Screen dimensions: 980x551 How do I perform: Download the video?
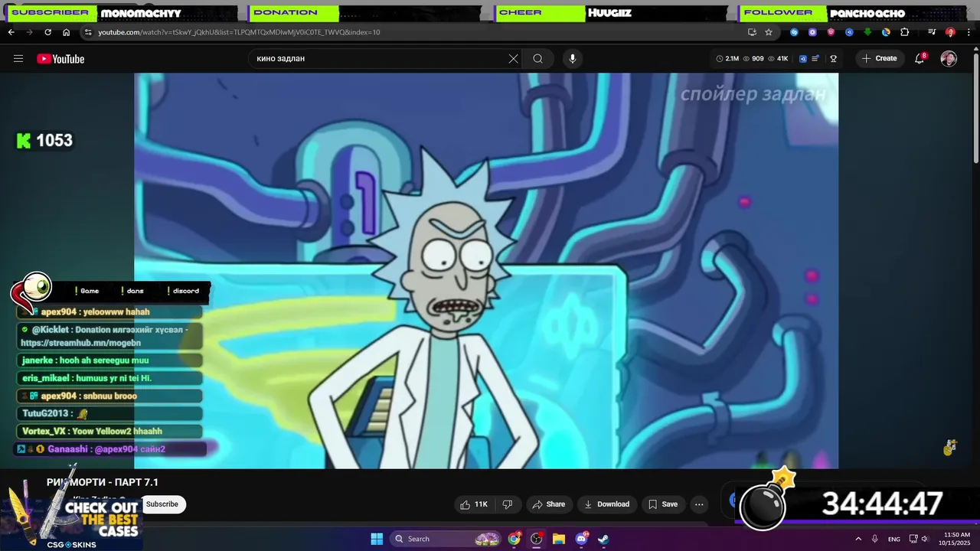606,504
